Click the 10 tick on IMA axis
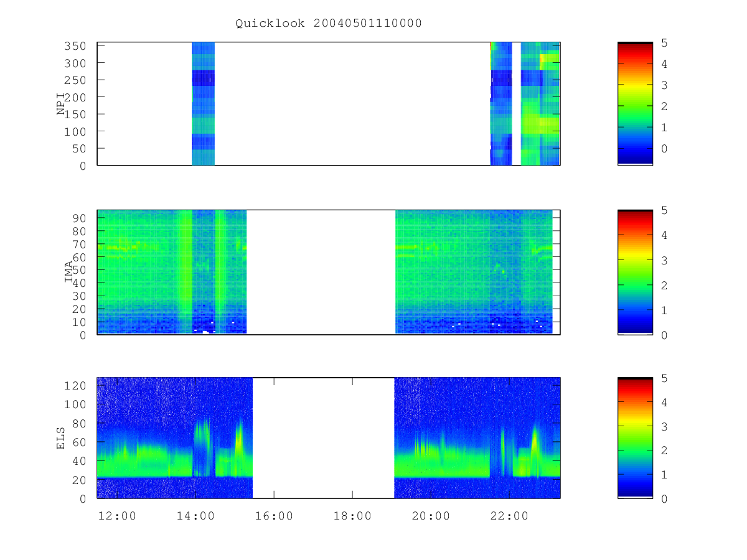 80,322
